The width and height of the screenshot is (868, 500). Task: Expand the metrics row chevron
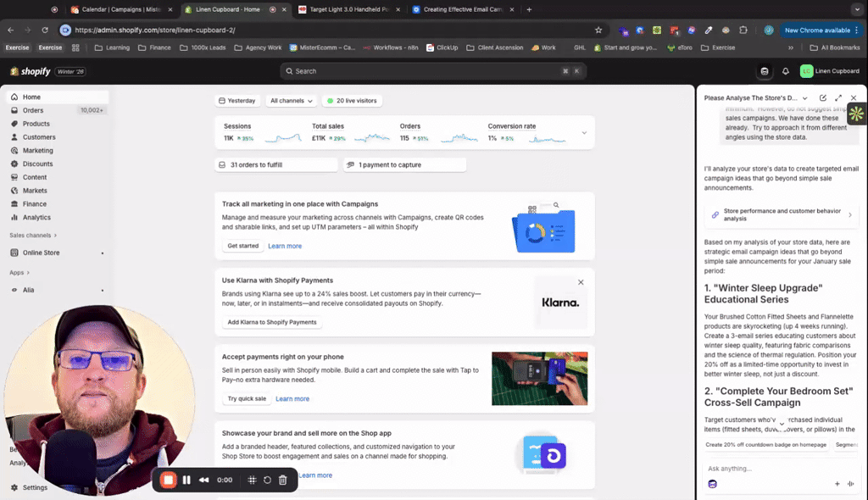pyautogui.click(x=584, y=132)
